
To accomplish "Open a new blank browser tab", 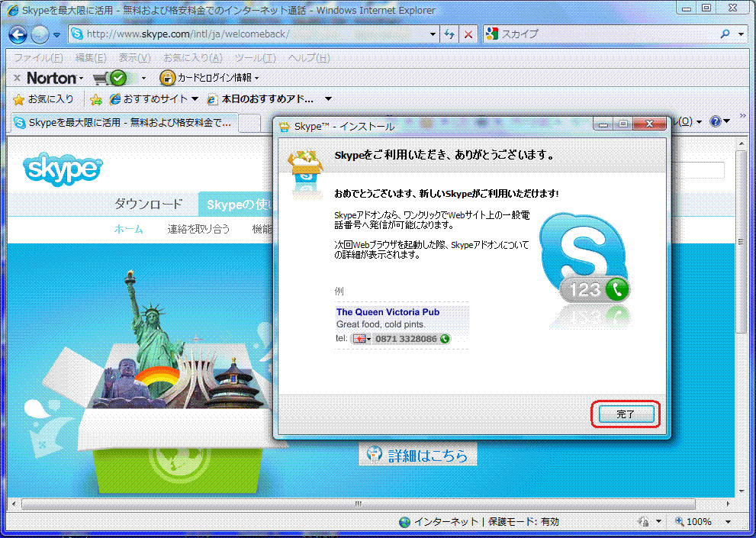I will click(x=249, y=123).
